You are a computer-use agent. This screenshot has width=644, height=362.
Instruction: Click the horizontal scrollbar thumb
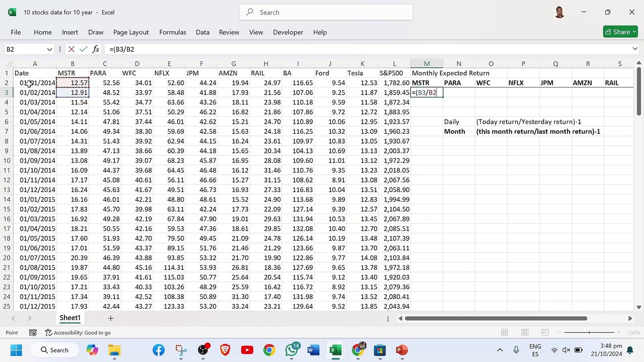496,318
